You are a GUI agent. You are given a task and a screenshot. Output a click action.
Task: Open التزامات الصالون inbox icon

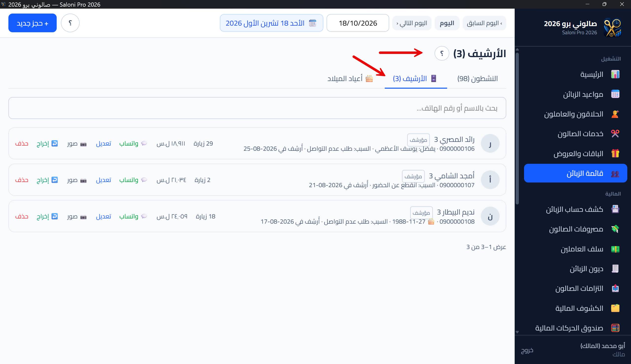pos(615,288)
